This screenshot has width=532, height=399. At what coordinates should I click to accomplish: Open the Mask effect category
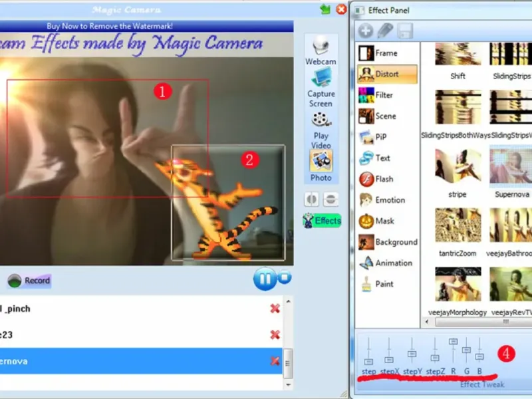tap(387, 221)
